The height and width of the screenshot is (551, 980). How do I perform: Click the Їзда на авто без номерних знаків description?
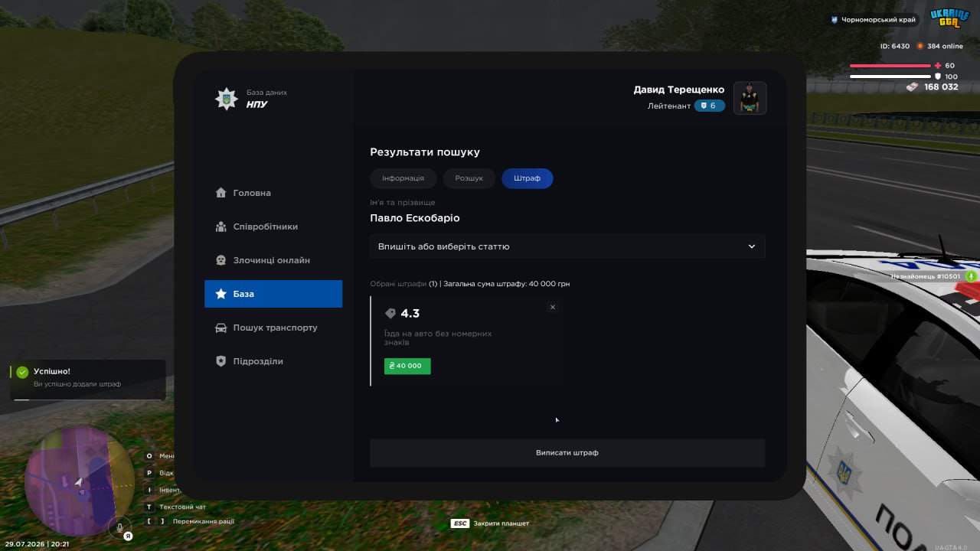pyautogui.click(x=438, y=338)
